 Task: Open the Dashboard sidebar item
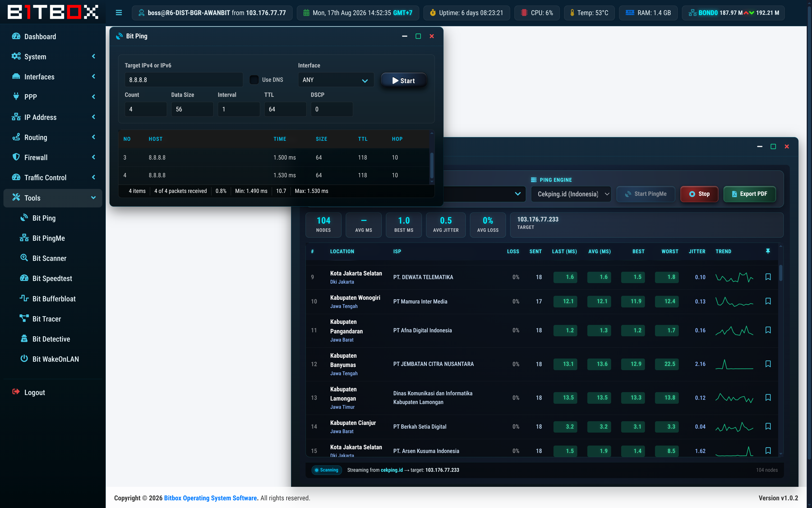pos(53,37)
